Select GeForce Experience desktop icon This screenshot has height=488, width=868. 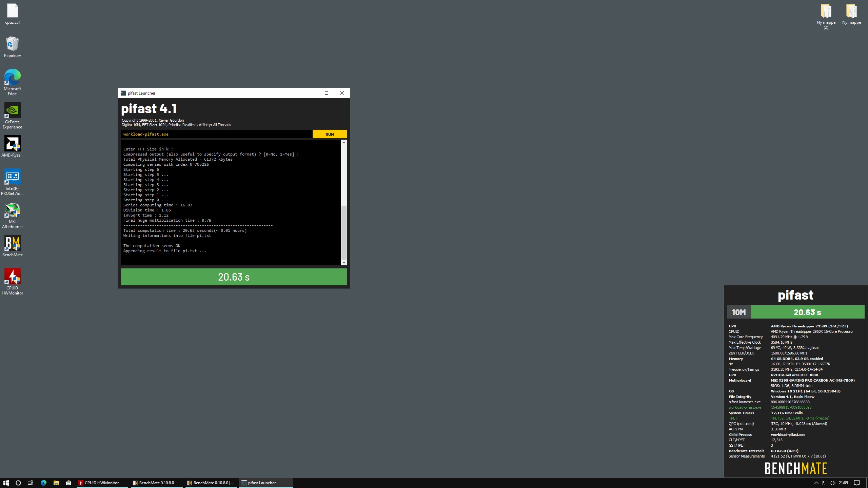[x=13, y=116]
